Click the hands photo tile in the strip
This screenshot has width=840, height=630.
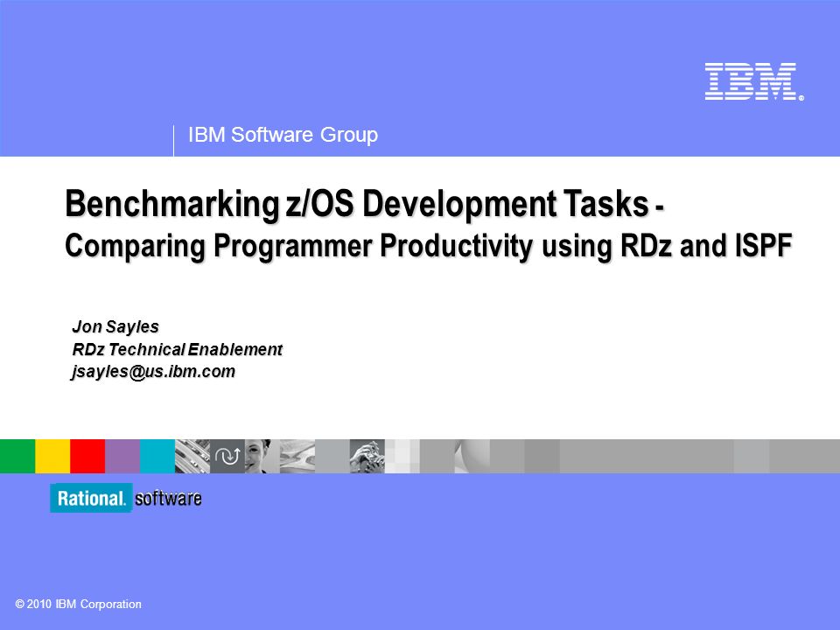367,456
